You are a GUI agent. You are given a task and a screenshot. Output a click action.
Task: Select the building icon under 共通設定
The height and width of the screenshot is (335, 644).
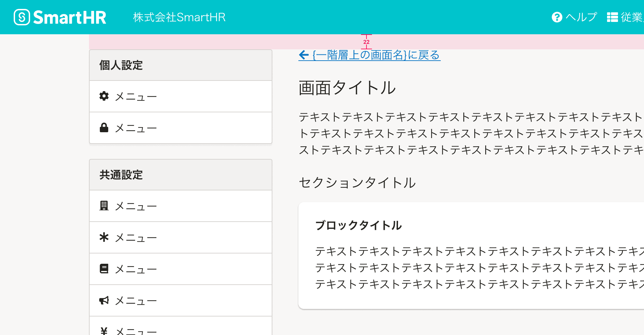tap(104, 206)
